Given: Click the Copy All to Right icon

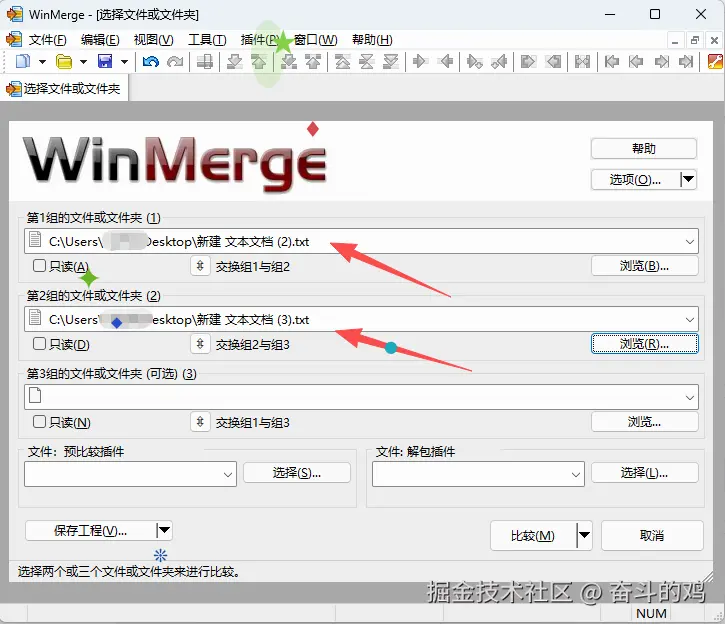Looking at the screenshot, I should [x=528, y=61].
